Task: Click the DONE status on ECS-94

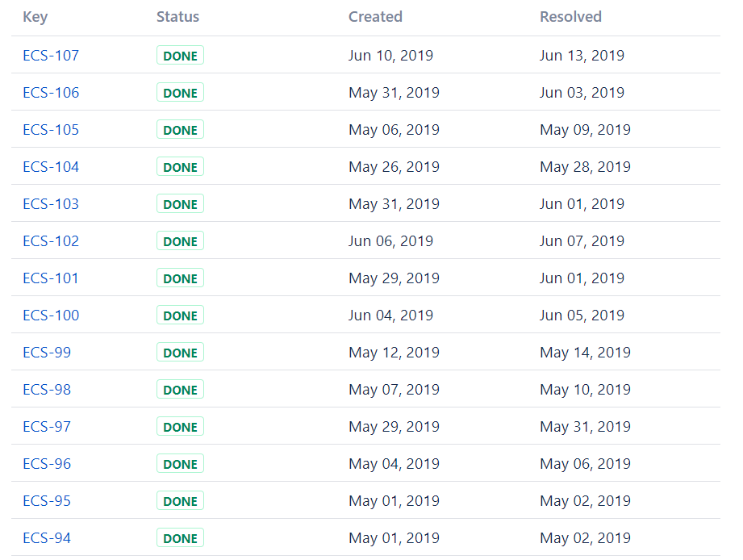Action: (180, 538)
